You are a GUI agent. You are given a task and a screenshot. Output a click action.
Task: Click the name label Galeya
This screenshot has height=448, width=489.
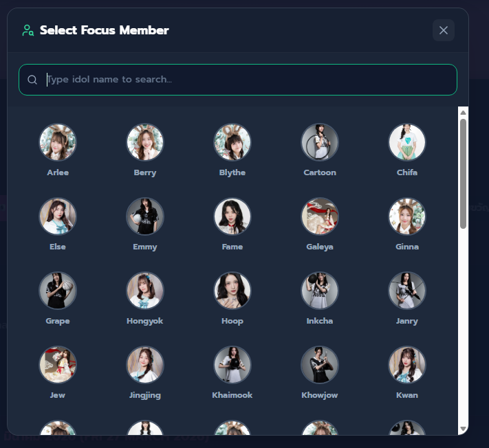point(320,247)
